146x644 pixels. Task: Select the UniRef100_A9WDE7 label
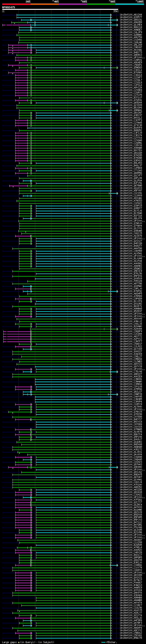[131, 30]
